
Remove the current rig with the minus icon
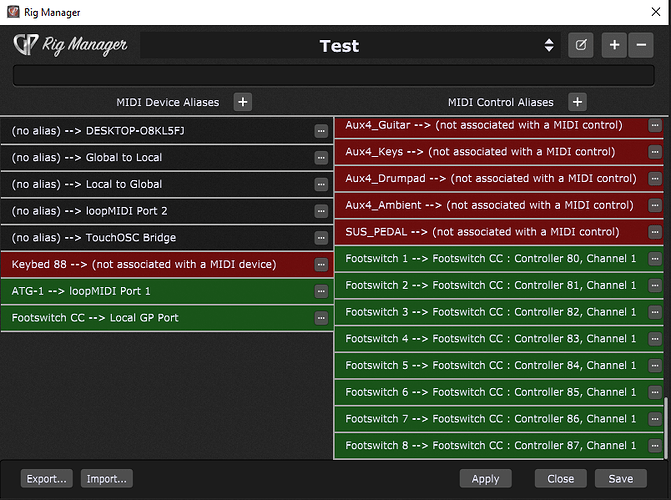tap(641, 45)
